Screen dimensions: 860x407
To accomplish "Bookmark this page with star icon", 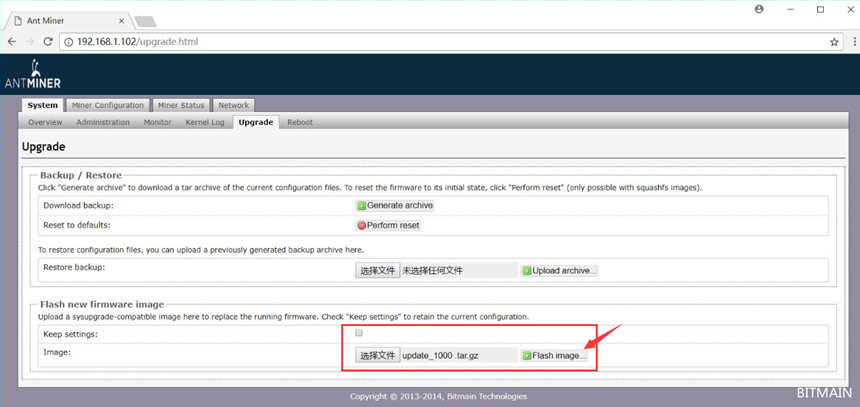I will coord(833,42).
